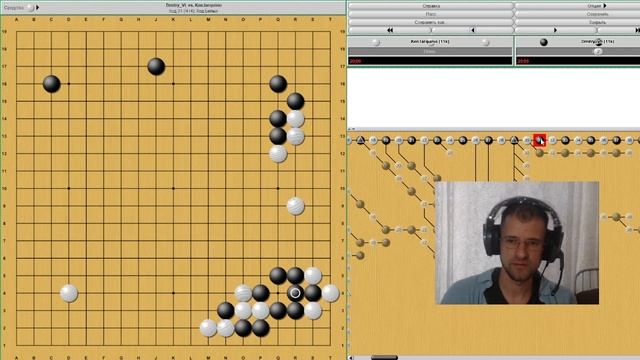Image resolution: width=640 pixels, height=360 pixels.
Task: Click the black player's stone icon in the info panel
Action: (544, 42)
